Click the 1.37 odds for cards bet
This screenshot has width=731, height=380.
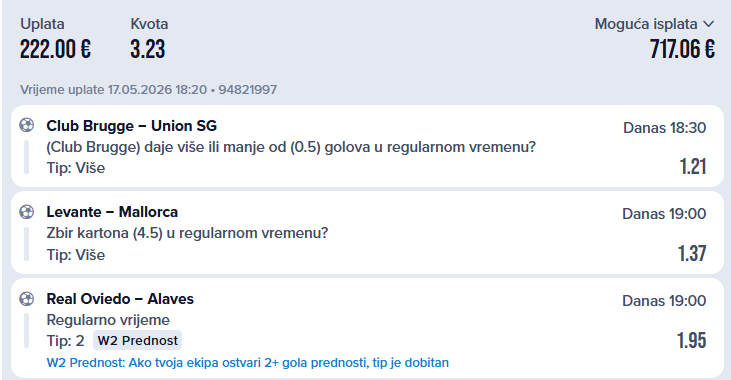[x=692, y=253]
